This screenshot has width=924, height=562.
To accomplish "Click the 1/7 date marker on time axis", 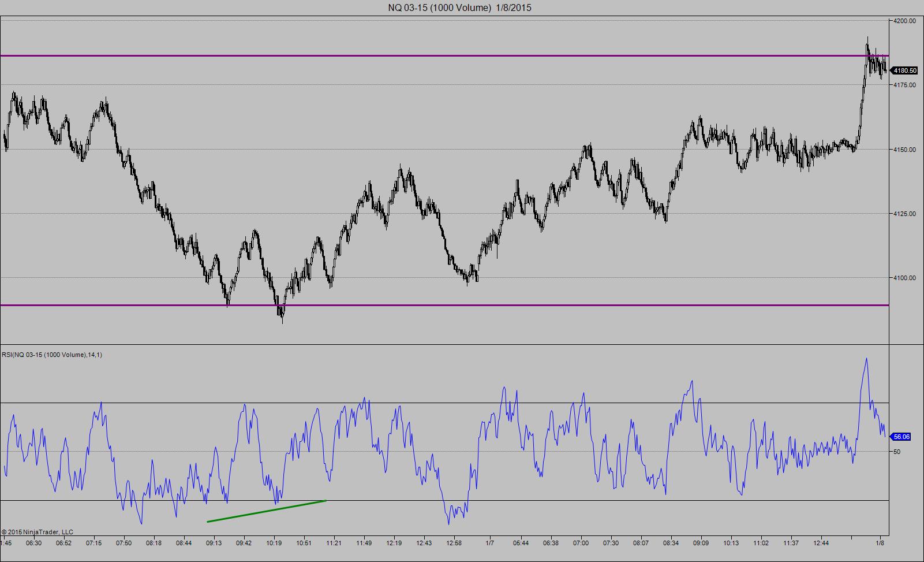I will (x=490, y=543).
